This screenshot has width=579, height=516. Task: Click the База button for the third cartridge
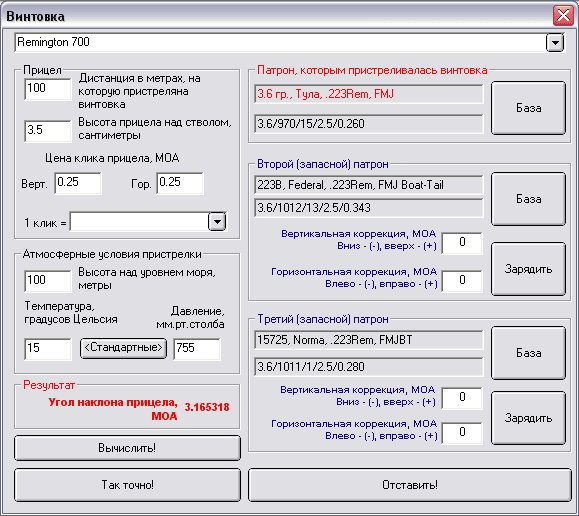[x=528, y=353]
